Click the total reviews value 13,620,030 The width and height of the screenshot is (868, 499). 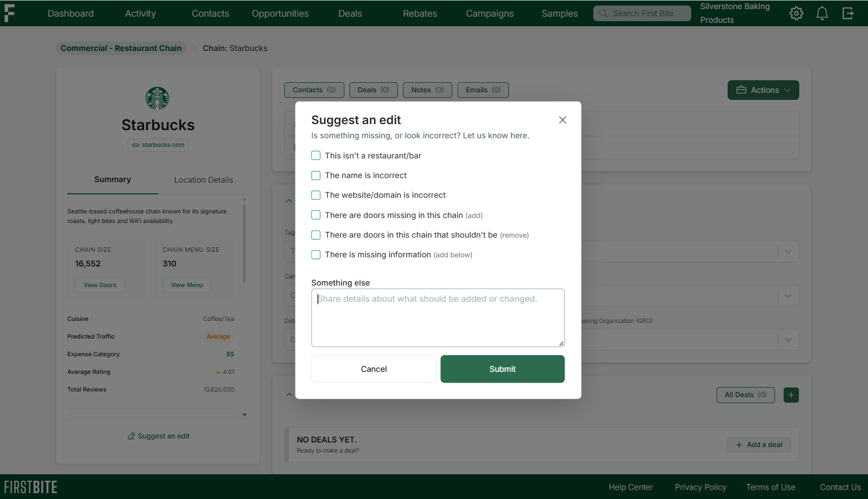[x=219, y=390]
